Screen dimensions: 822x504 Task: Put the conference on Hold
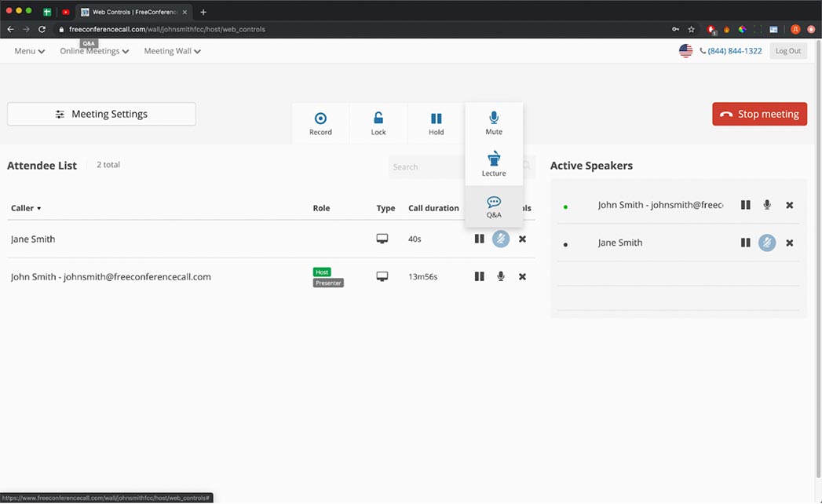tap(436, 123)
